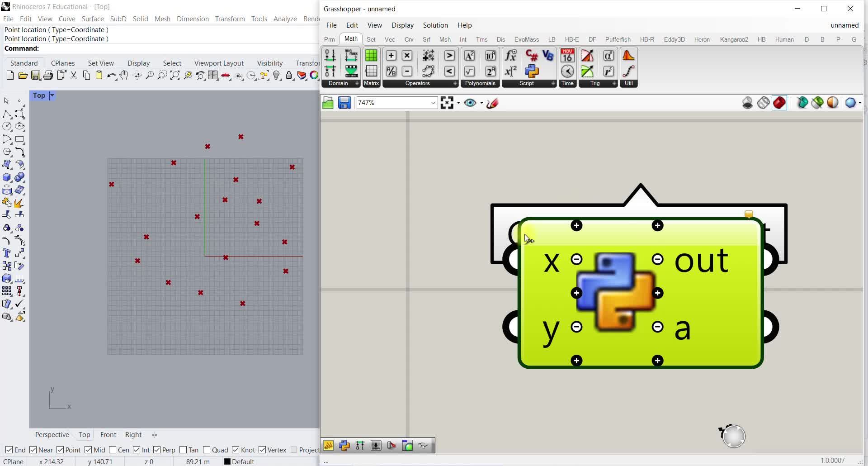
Task: Expand the Trig component group
Action: coord(614,83)
